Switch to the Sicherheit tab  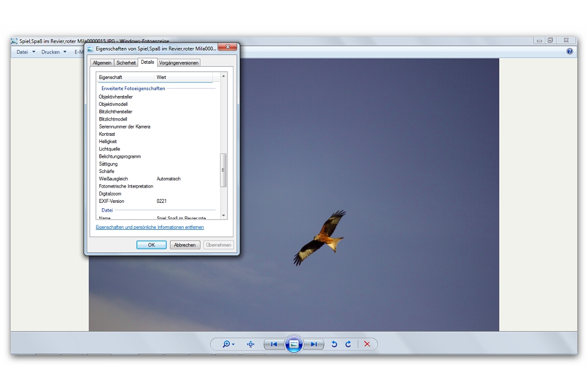coord(126,63)
